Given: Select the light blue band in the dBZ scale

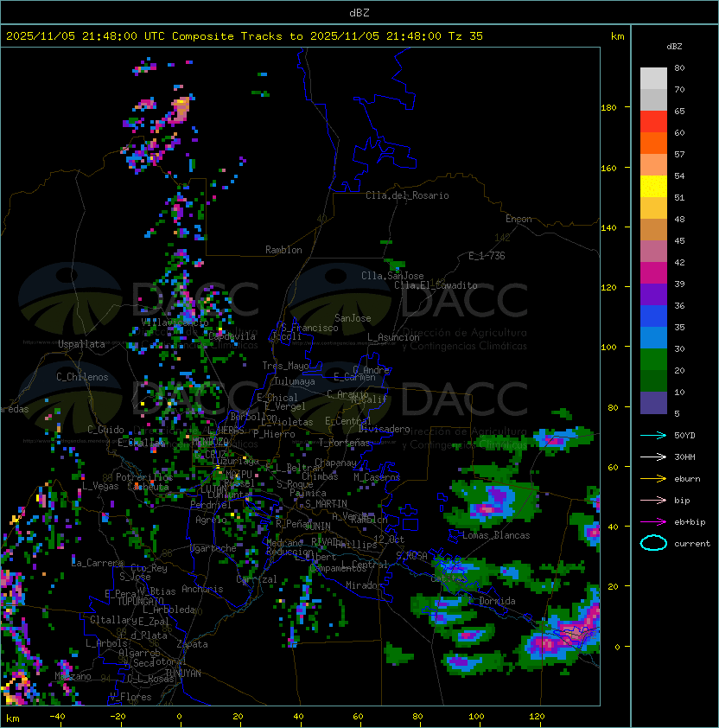Looking at the screenshot, I should 653,338.
